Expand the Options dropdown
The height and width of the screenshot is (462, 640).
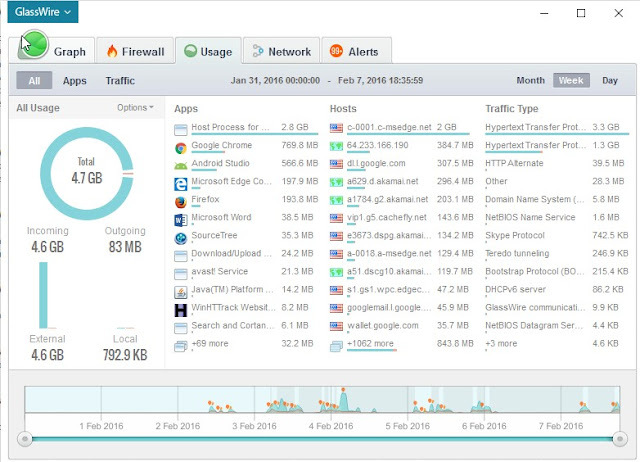click(135, 108)
